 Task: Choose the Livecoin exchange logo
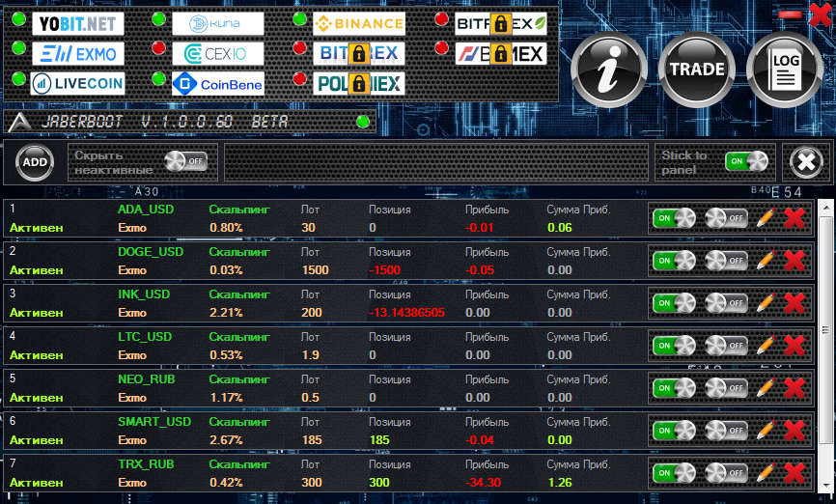tap(78, 83)
